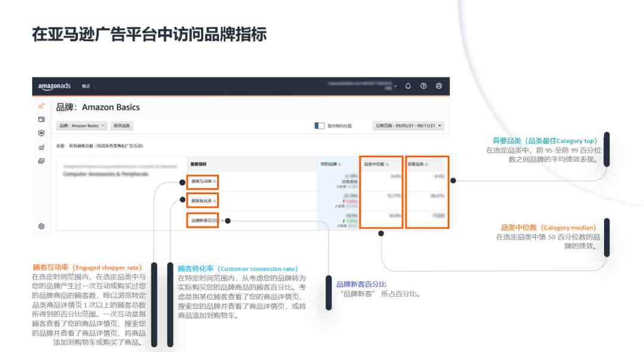Open the wallet card sidebar icon

click(41, 119)
